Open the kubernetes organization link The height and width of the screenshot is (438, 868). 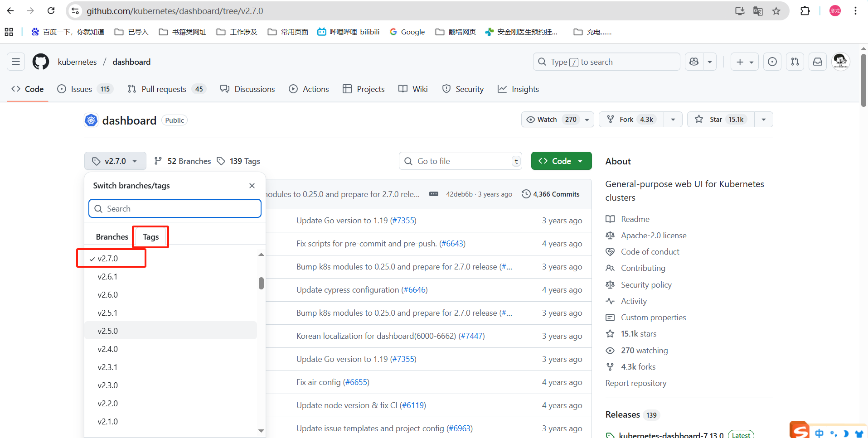pos(77,62)
